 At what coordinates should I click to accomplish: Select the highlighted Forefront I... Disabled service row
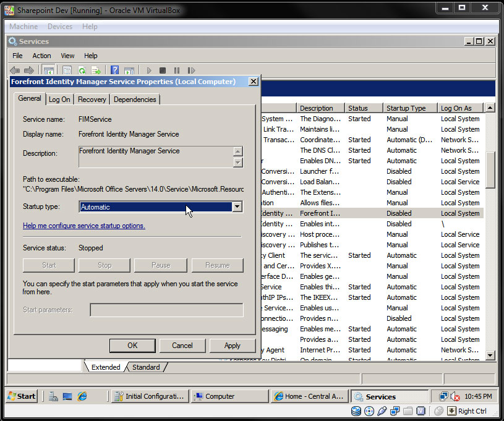point(372,213)
